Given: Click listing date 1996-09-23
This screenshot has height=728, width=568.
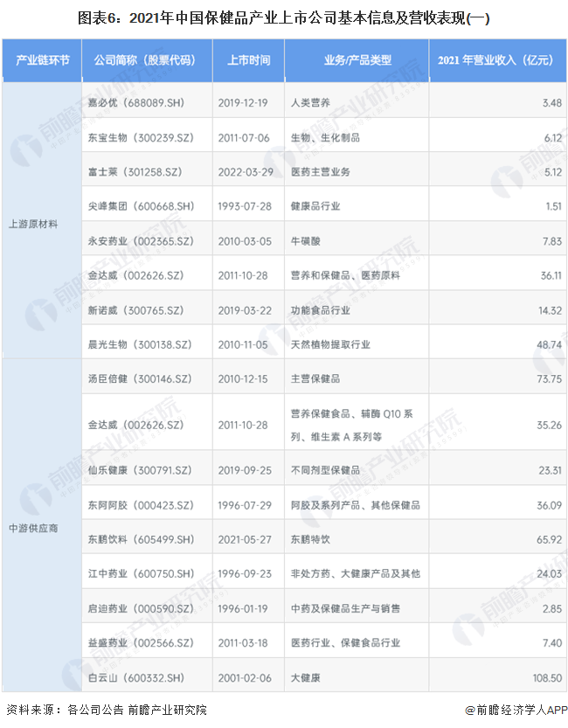Looking at the screenshot, I should point(245,574).
